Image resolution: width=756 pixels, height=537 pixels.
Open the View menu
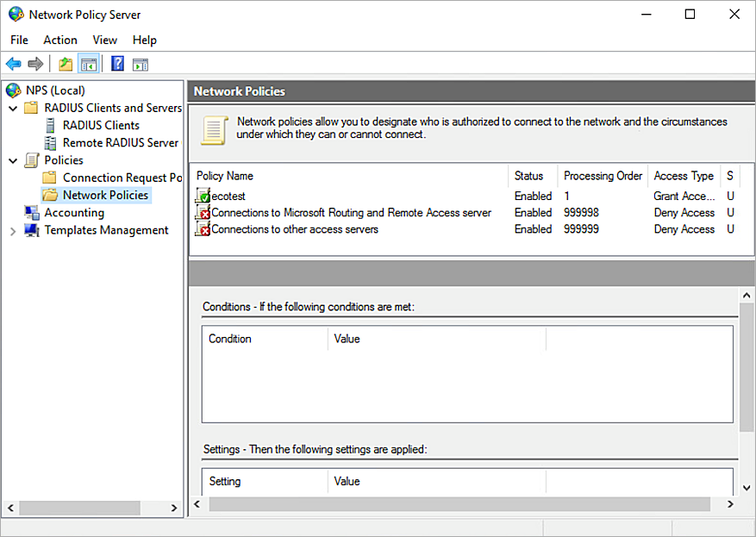(x=104, y=40)
